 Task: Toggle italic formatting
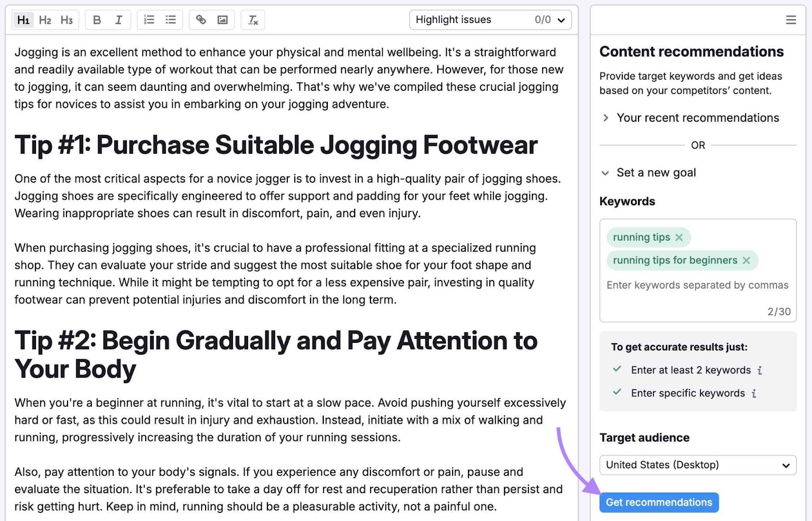[118, 20]
